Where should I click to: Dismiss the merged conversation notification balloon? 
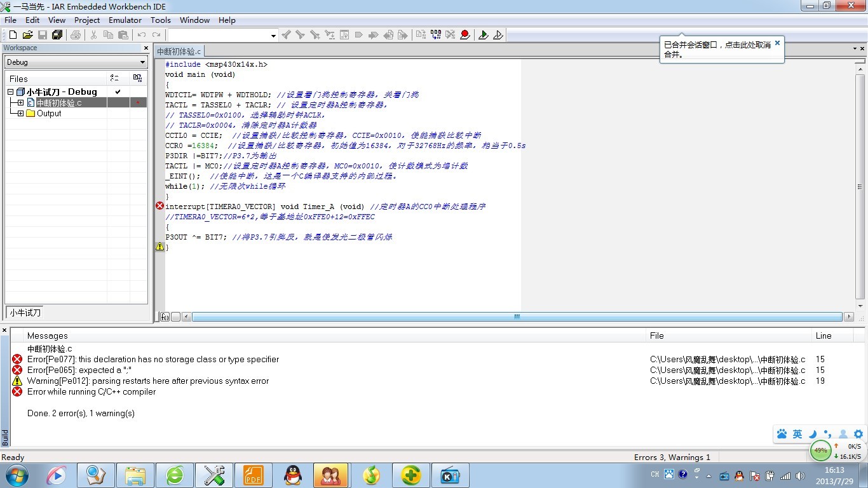[776, 43]
